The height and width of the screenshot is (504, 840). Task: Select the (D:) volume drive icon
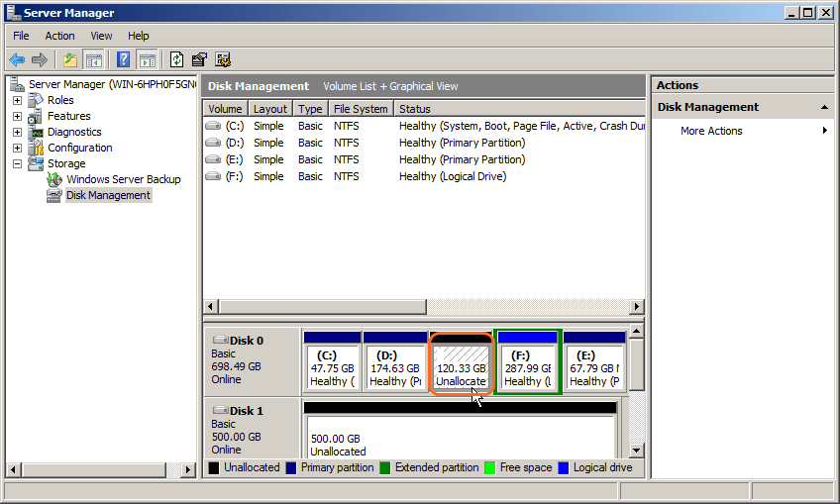[x=213, y=143]
